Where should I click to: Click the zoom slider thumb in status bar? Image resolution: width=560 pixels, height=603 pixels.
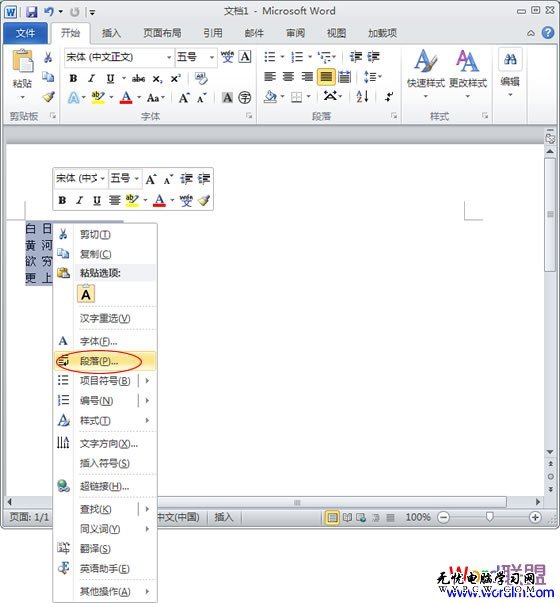point(489,517)
